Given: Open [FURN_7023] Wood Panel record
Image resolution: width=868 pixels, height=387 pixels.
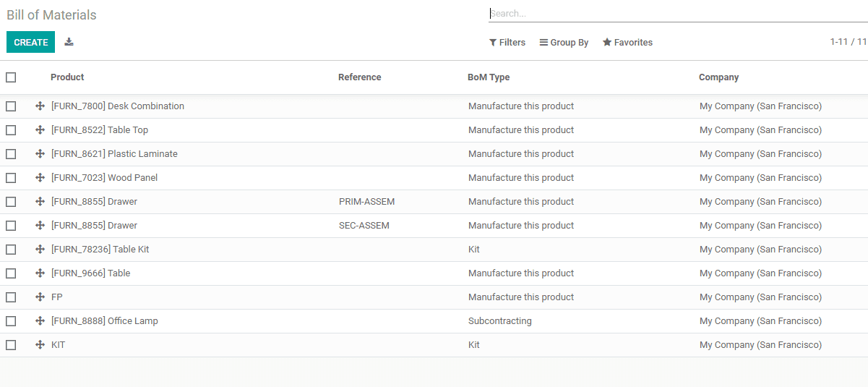Looking at the screenshot, I should click(x=104, y=178).
